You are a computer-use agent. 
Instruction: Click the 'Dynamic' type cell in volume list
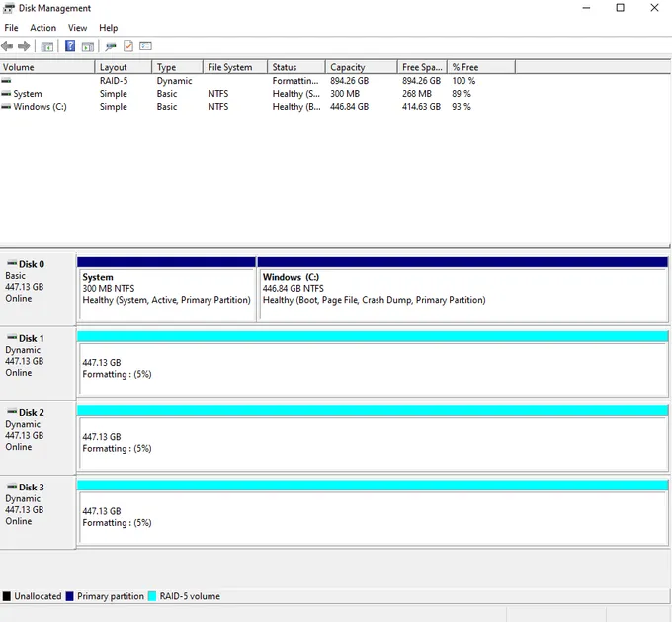tap(174, 81)
